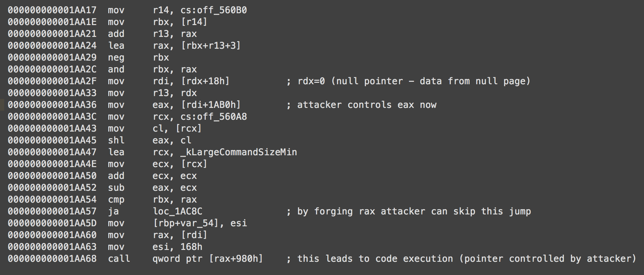Viewport: 644px width, 275px height.
Task: Click address 000000000001AA54
Action: tap(52, 199)
